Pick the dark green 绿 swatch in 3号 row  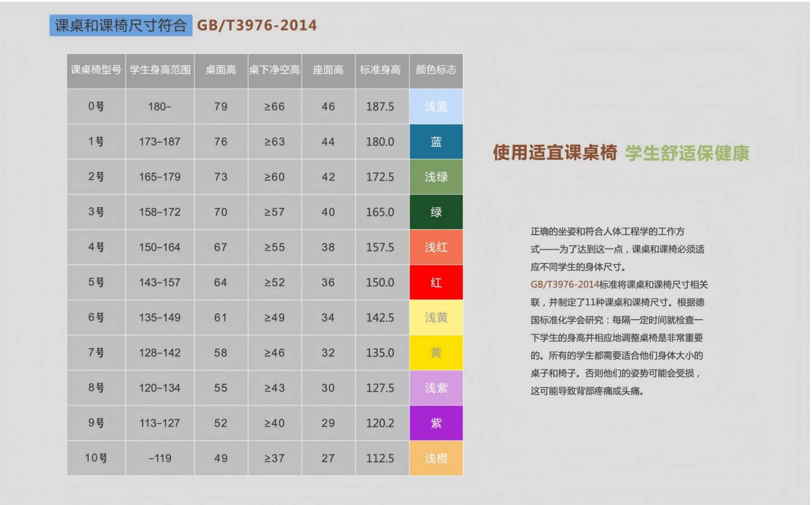pyautogui.click(x=436, y=212)
